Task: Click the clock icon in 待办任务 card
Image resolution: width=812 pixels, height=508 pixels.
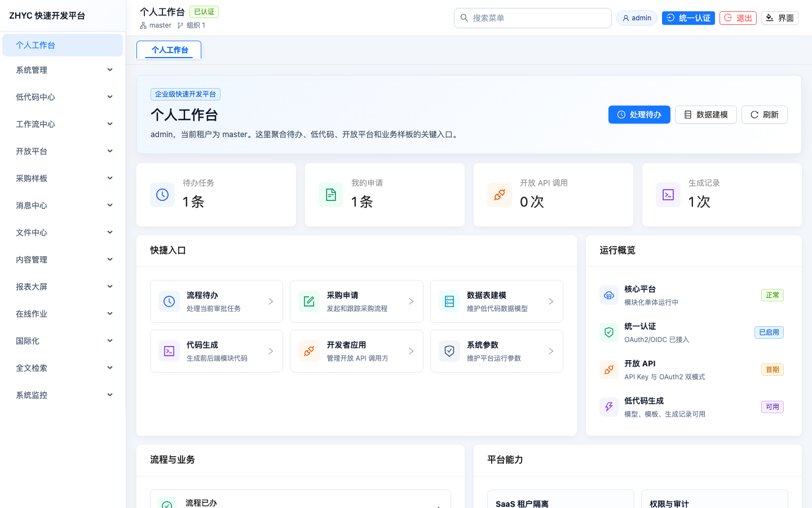Action: 162,195
